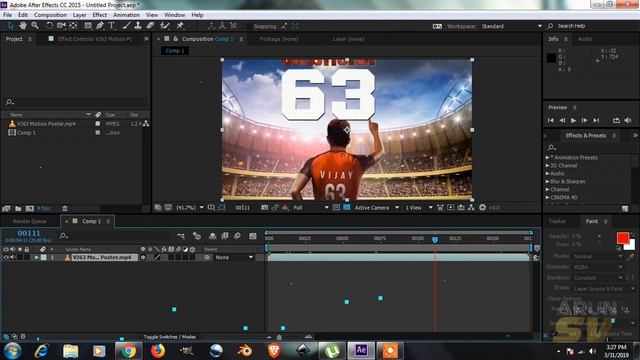
Task: Jump to first frame in Preview
Action: coord(551,120)
